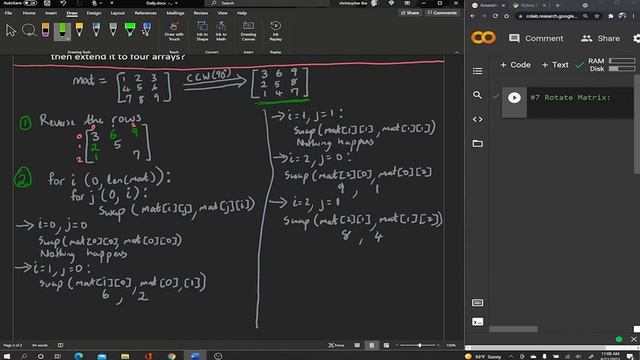Open a new Chrome tab
Image resolution: width=640 pixels, height=360 pixels.
(558, 5)
